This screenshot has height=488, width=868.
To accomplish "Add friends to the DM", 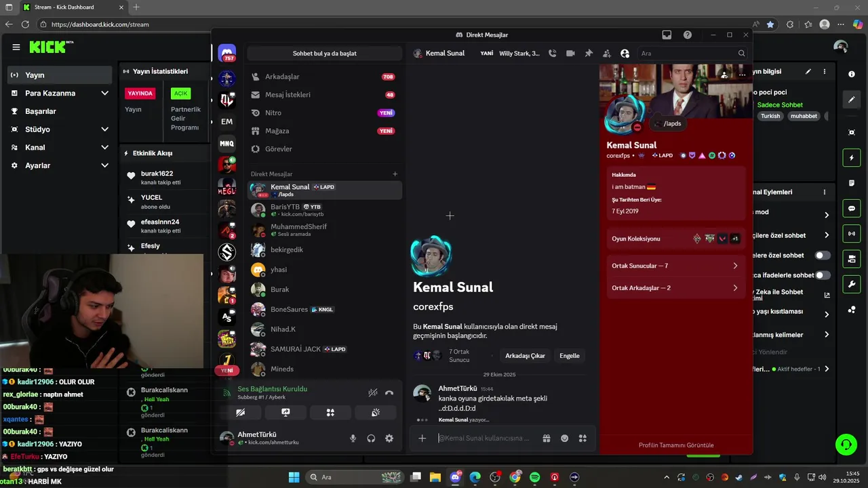I will pyautogui.click(x=607, y=54).
